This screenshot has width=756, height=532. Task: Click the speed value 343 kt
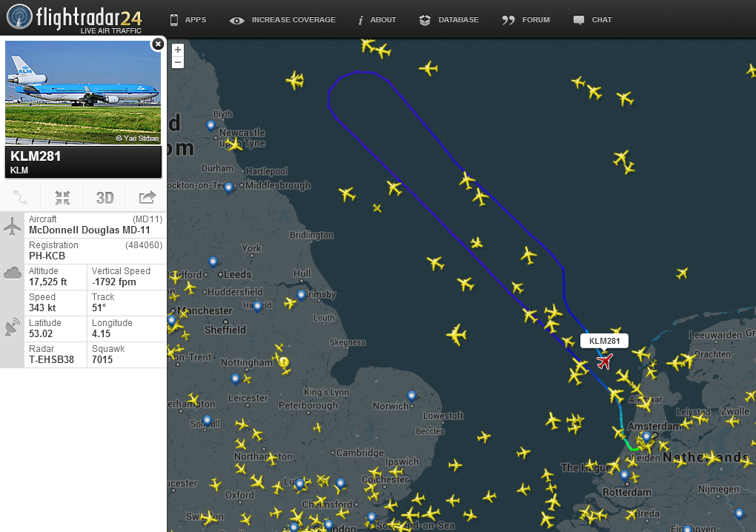pos(42,308)
